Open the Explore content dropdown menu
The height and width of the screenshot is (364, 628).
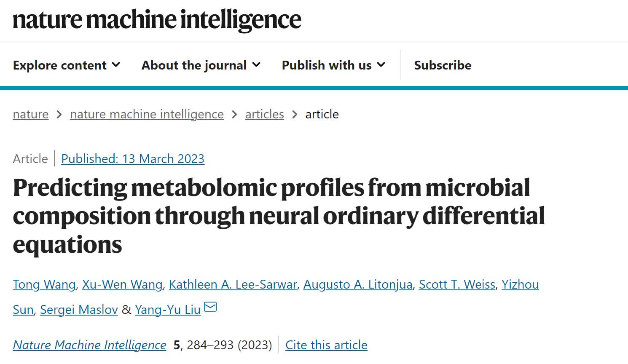[x=59, y=65]
